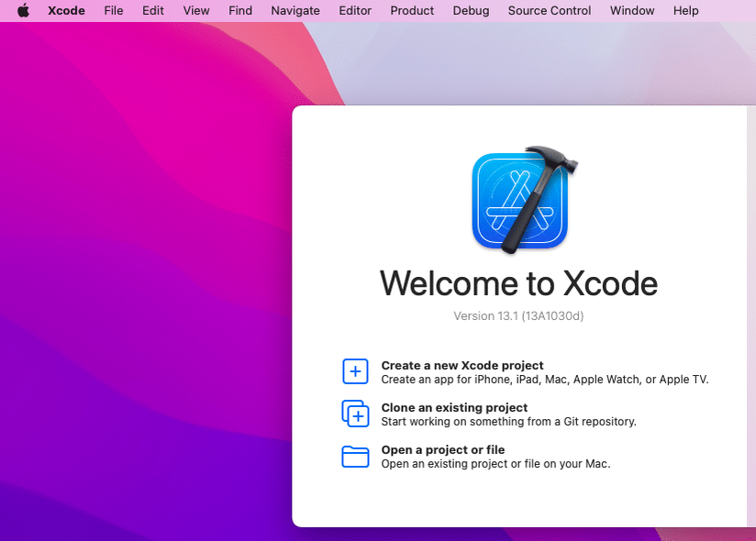Click 'Create an app for iPhone, iPad' description
Viewport: 756px width, 541px height.
pyautogui.click(x=545, y=380)
